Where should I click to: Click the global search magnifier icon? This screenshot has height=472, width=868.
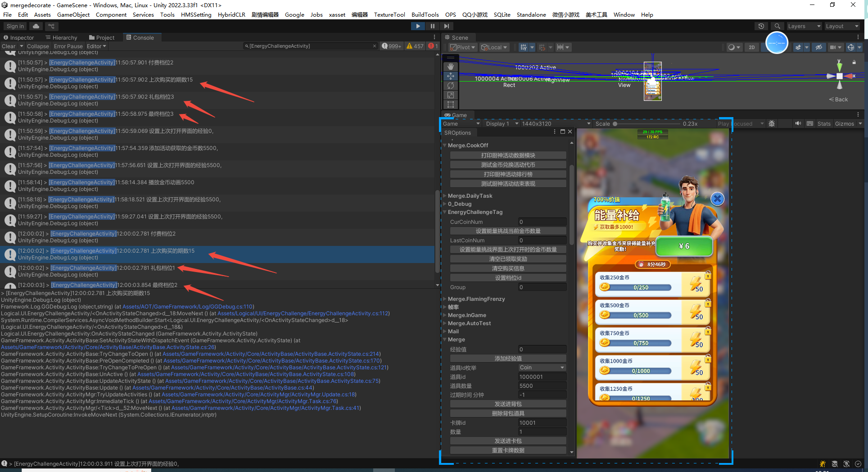click(x=777, y=26)
